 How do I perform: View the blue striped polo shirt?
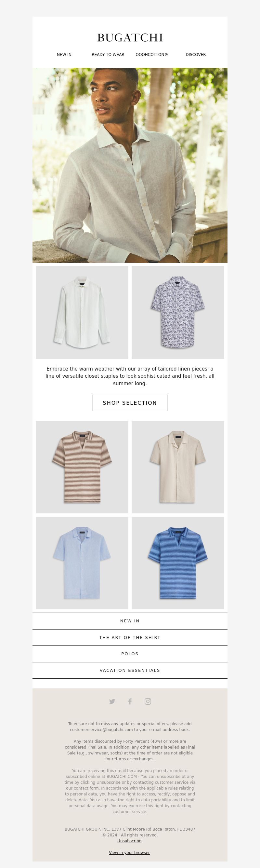(x=178, y=563)
